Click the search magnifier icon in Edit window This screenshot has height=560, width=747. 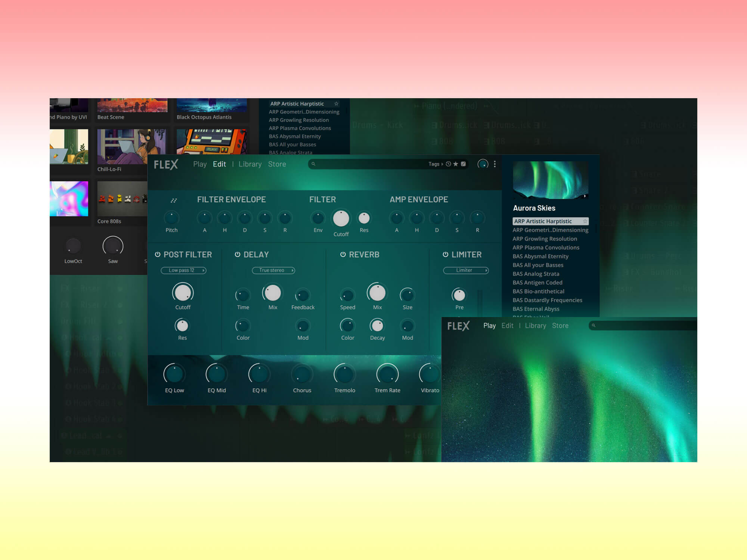point(313,164)
